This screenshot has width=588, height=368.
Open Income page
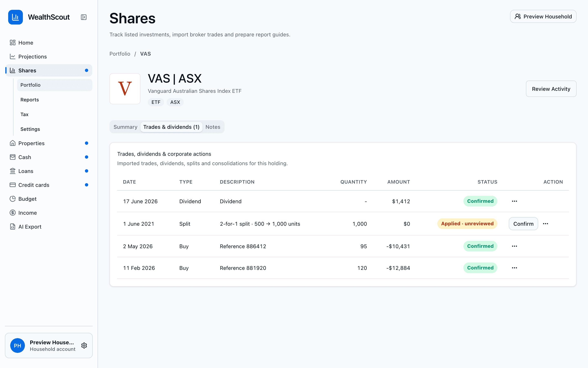49,212
